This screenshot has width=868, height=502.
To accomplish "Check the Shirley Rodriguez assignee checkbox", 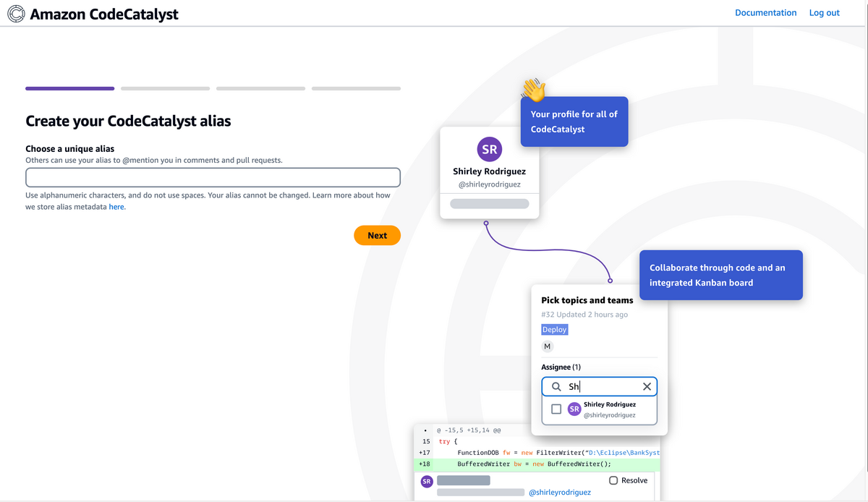I will coord(556,409).
